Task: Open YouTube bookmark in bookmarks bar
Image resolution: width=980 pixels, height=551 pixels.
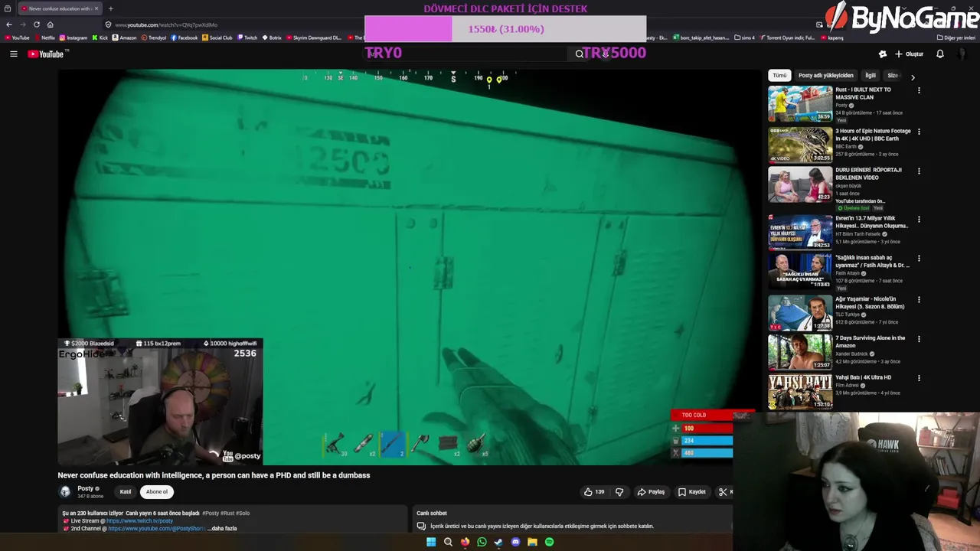Action: (17, 37)
